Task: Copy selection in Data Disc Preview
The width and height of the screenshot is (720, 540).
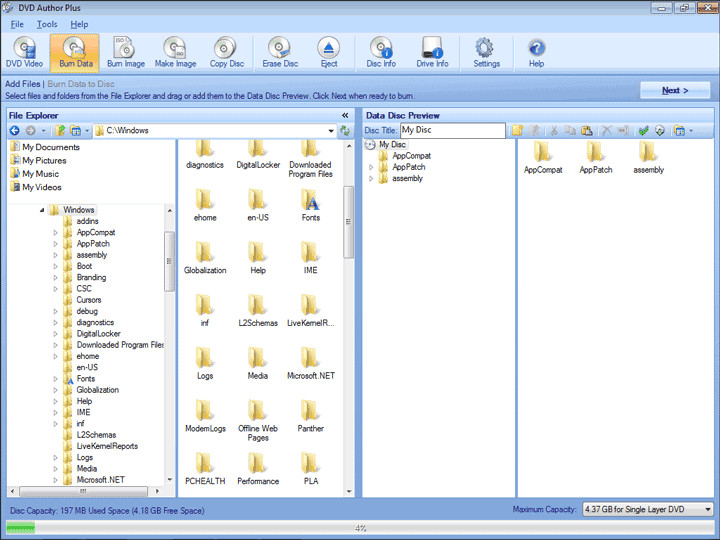Action: 570,130
